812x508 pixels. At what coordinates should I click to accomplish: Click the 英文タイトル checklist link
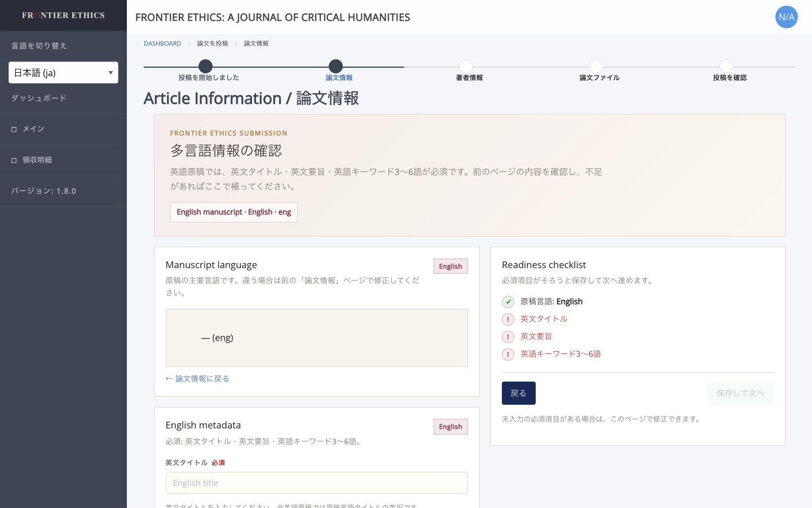coord(544,319)
